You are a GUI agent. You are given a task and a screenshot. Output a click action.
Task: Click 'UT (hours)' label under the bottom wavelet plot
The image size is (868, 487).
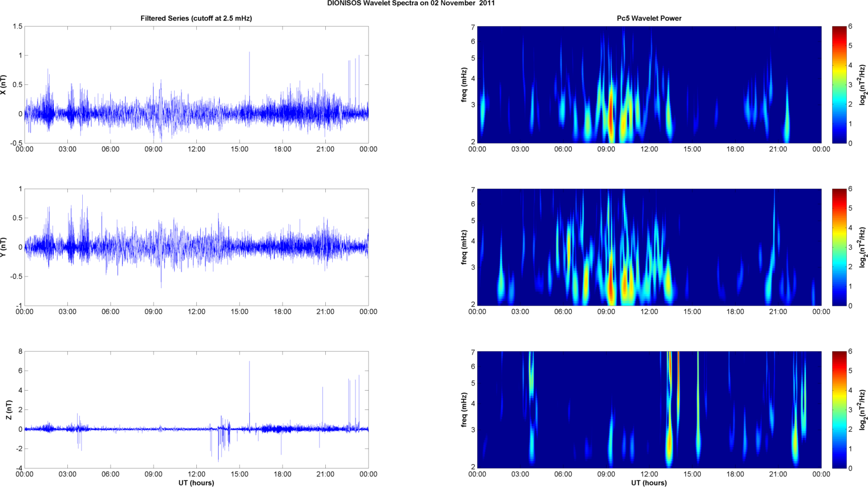coord(649,482)
